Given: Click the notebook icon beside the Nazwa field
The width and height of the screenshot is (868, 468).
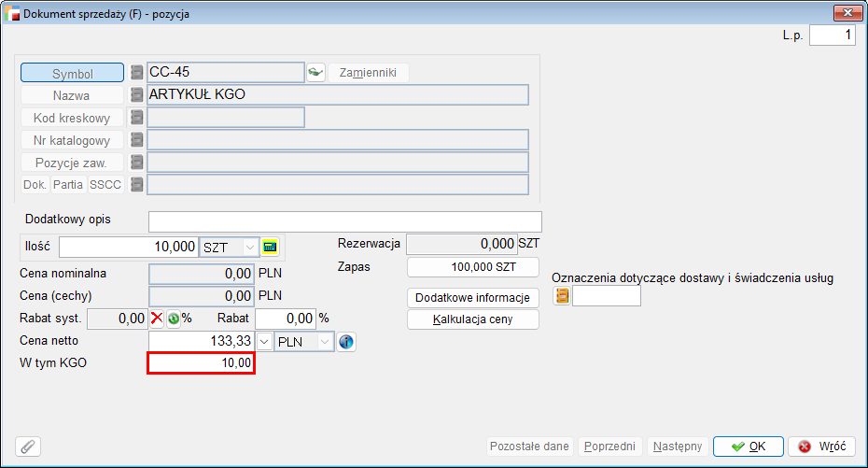Looking at the screenshot, I should (x=137, y=95).
